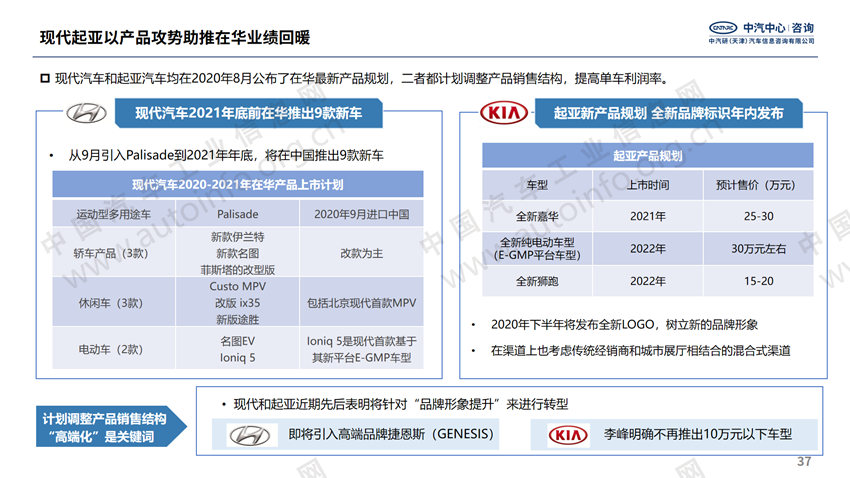
Task: Select the 电动车（2款） cell
Action: coord(114,350)
